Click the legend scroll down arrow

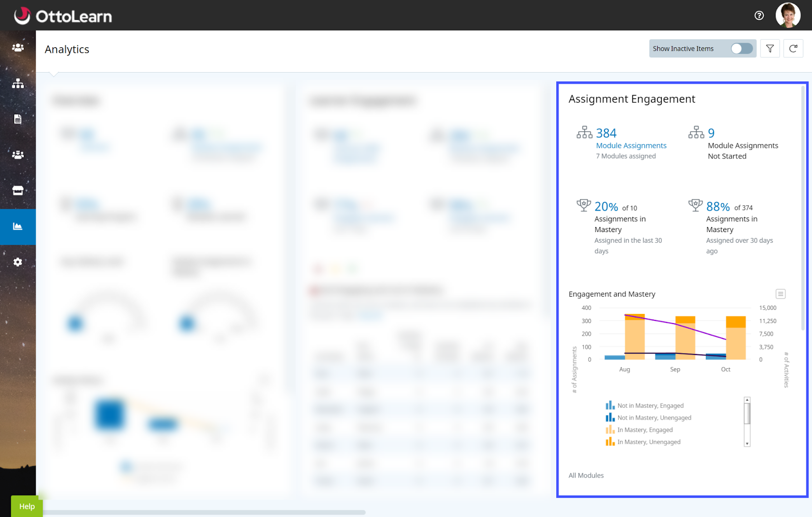click(x=747, y=444)
